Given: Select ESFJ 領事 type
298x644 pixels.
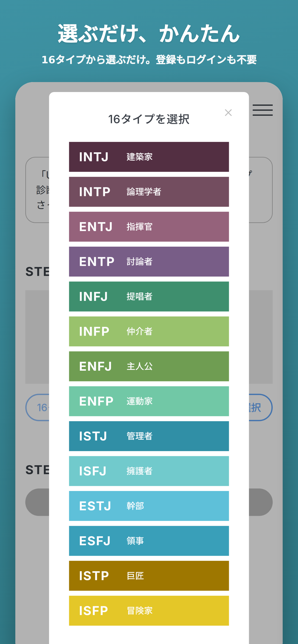Looking at the screenshot, I should 149,541.
